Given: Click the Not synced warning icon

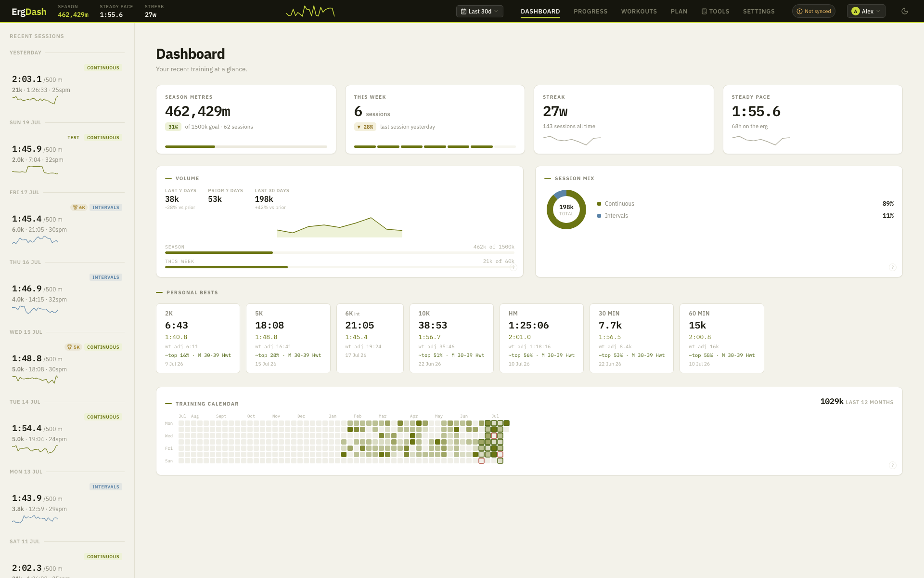Looking at the screenshot, I should (x=800, y=12).
